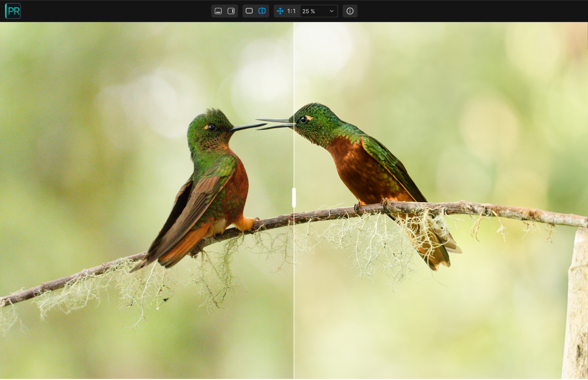
Task: Click the wooden post at right edge
Action: (576, 309)
